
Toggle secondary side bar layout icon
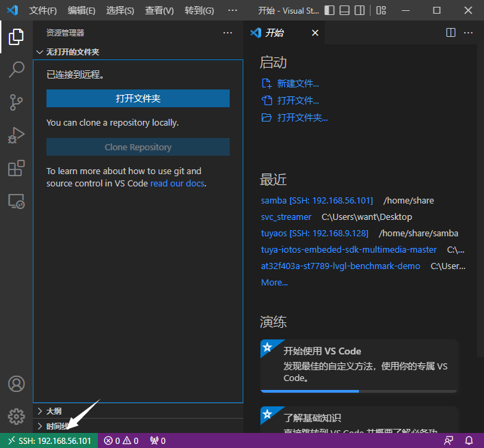coord(360,10)
